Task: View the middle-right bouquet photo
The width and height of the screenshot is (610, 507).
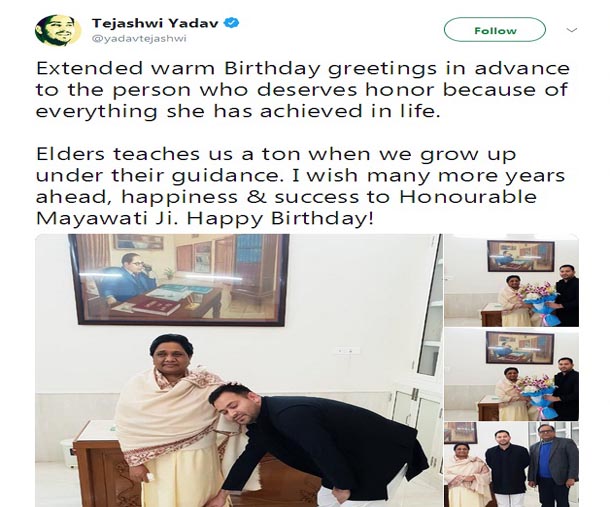Action: click(512, 374)
